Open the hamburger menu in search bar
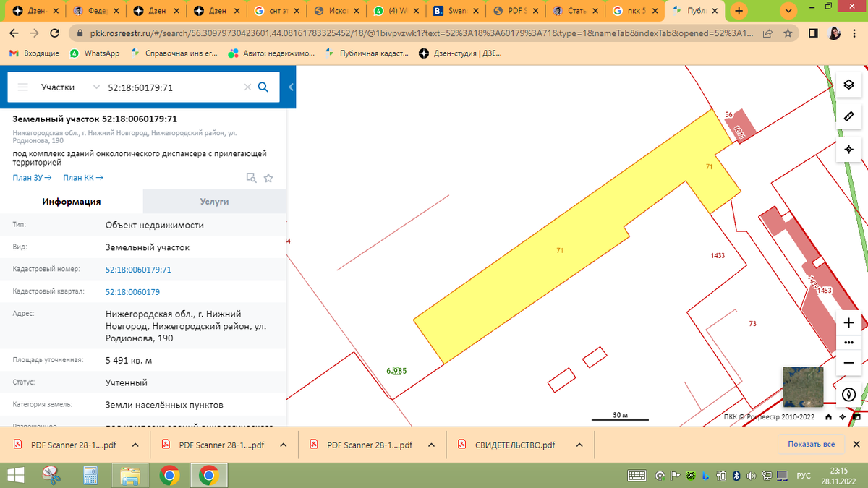This screenshot has width=868, height=488. [22, 87]
